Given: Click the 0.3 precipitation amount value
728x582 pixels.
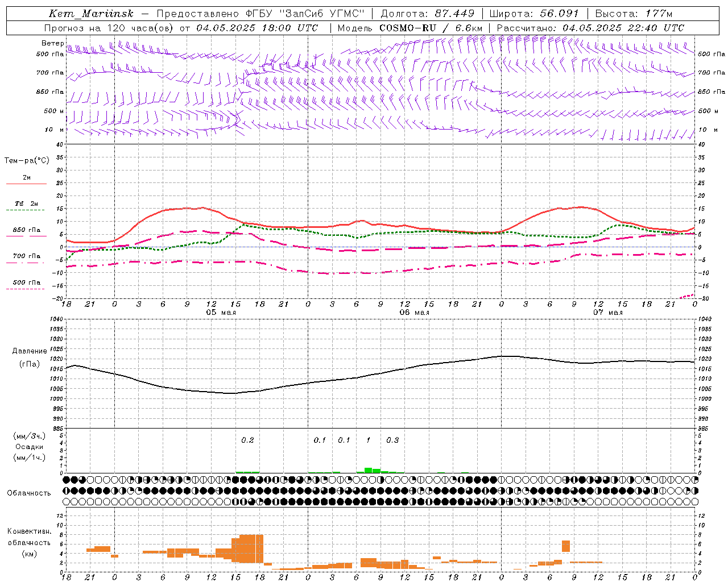Looking at the screenshot, I should tap(392, 440).
